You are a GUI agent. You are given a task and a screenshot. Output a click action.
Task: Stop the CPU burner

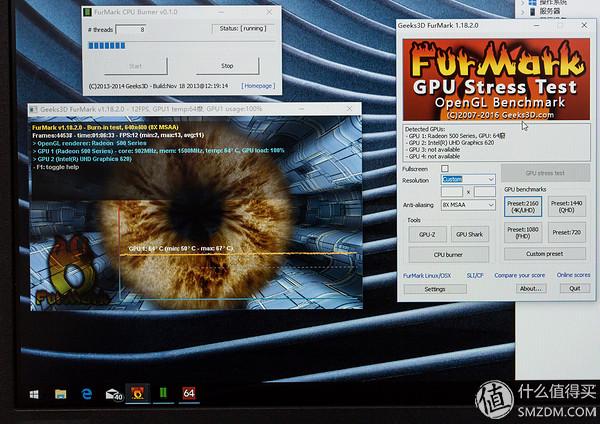click(x=227, y=66)
